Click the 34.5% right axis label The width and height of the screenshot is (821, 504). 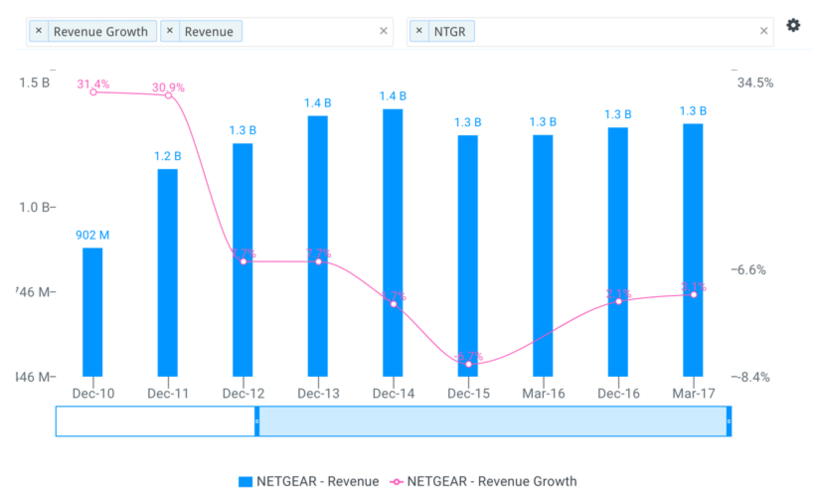(755, 83)
